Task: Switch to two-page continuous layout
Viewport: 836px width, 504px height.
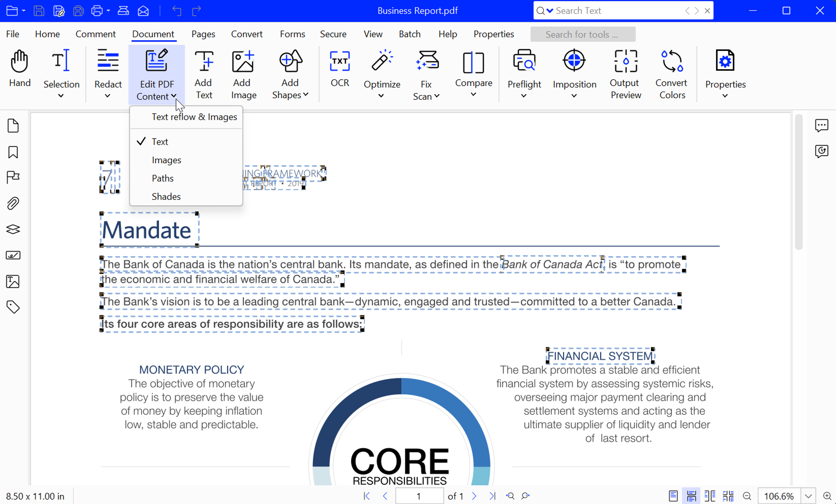Action: click(x=728, y=496)
